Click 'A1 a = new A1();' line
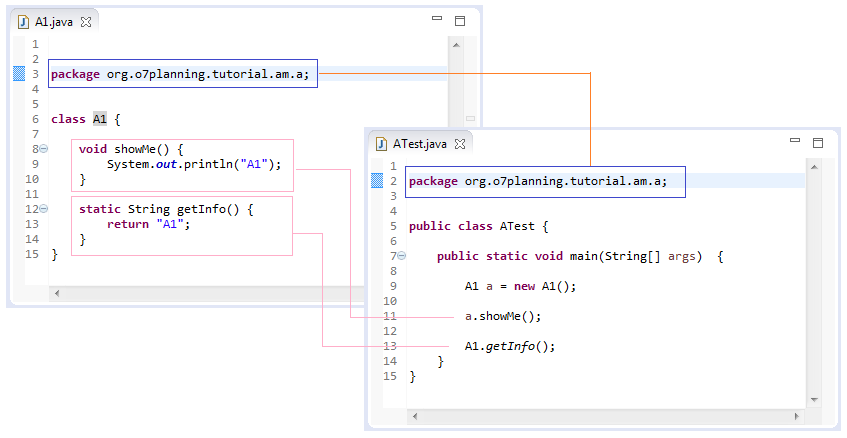Viewport: 847px width, 438px height. [x=520, y=286]
